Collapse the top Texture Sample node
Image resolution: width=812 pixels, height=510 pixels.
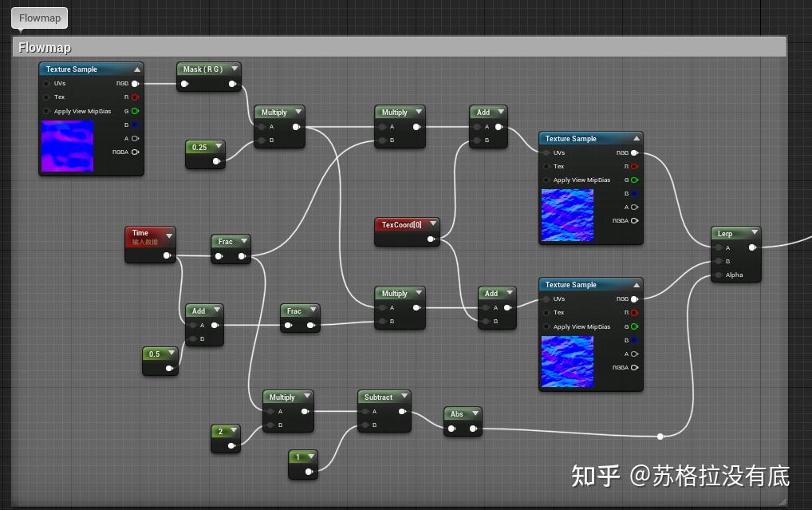[x=136, y=69]
